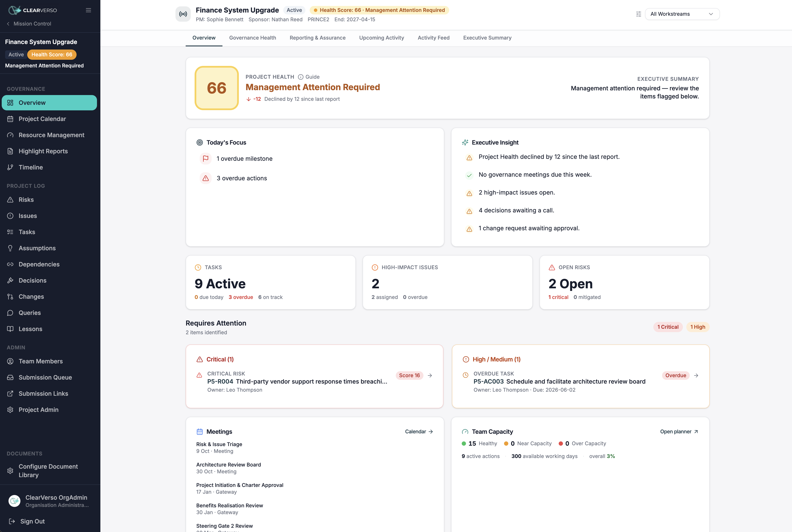The height and width of the screenshot is (532, 792).
Task: Open the Meetings Calendar link
Action: (x=419, y=432)
